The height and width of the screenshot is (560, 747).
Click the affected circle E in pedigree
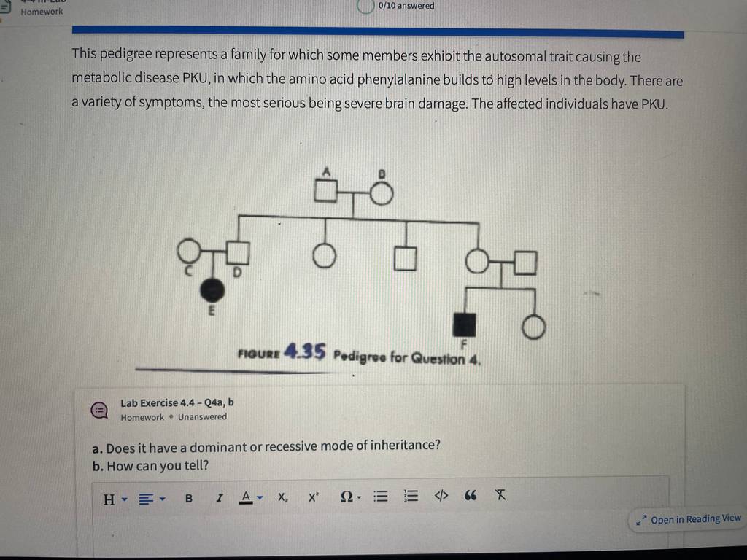pos(212,290)
